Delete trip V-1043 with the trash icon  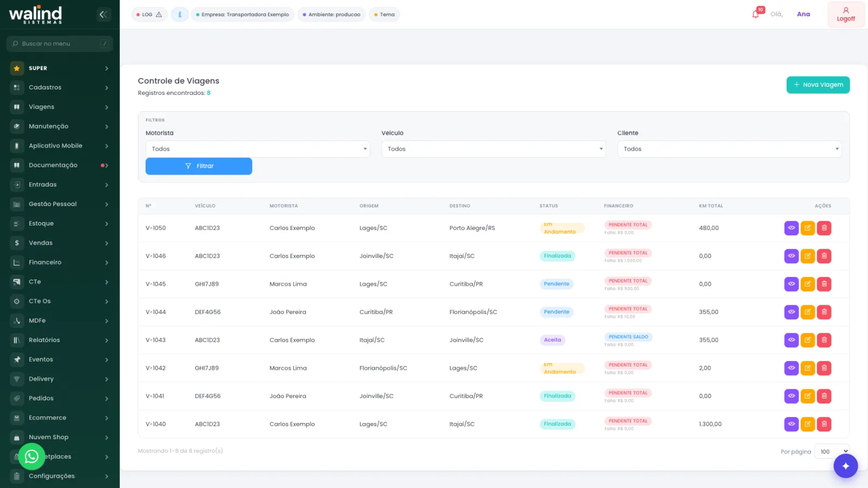[x=824, y=340]
